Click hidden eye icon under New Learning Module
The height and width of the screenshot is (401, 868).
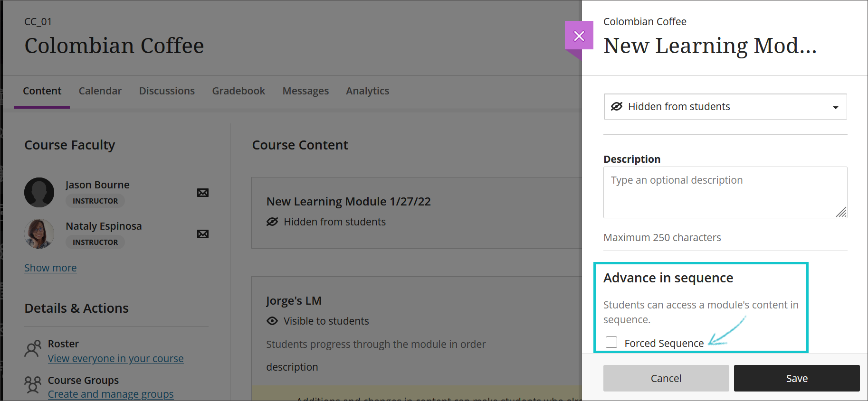(x=272, y=222)
